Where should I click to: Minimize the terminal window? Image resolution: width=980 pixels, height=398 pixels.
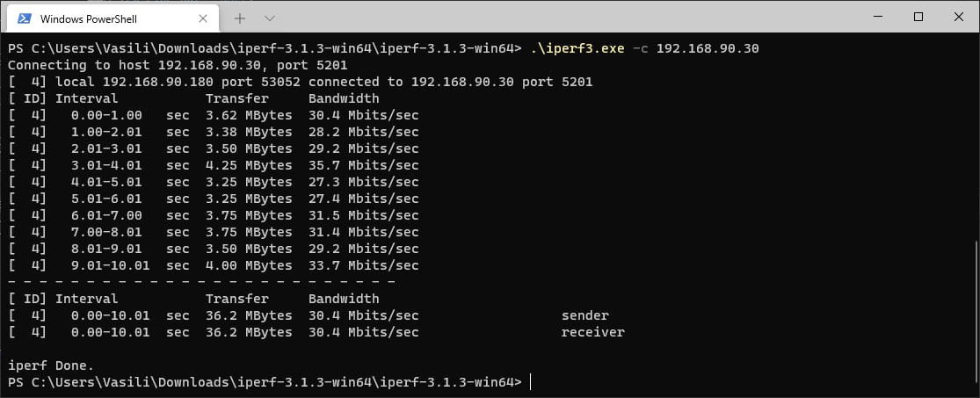click(x=876, y=17)
